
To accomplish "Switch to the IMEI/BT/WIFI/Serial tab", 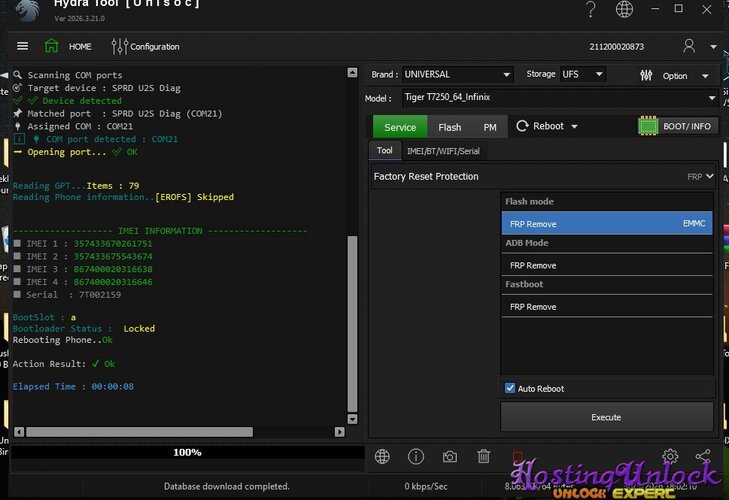I will pos(442,151).
